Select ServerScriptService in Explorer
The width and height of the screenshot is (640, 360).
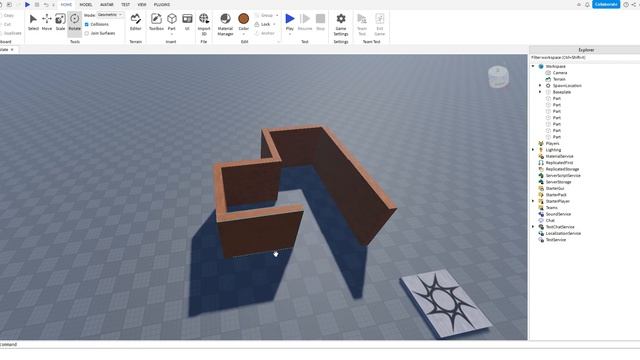(x=560, y=176)
